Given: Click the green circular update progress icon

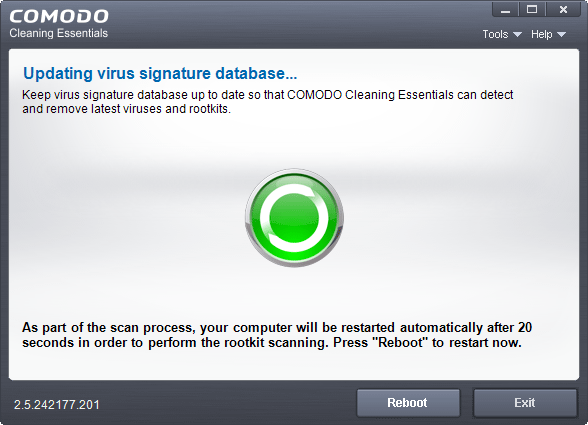Looking at the screenshot, I should pyautogui.click(x=294, y=218).
